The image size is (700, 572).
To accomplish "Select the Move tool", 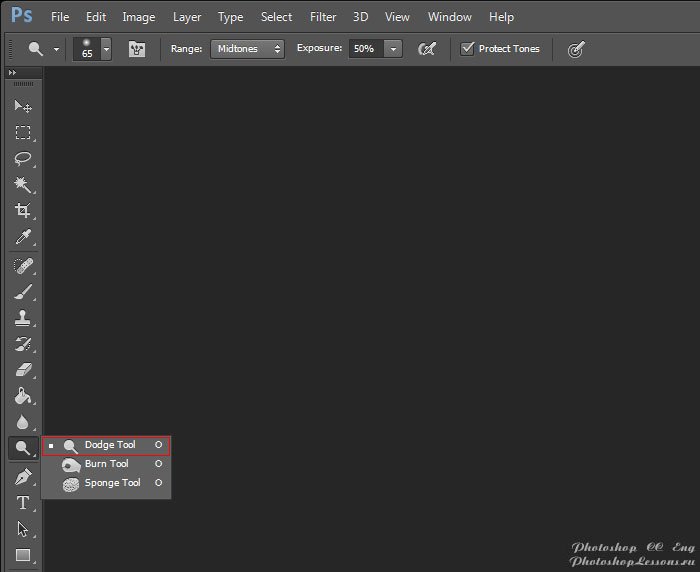I will pyautogui.click(x=22, y=107).
